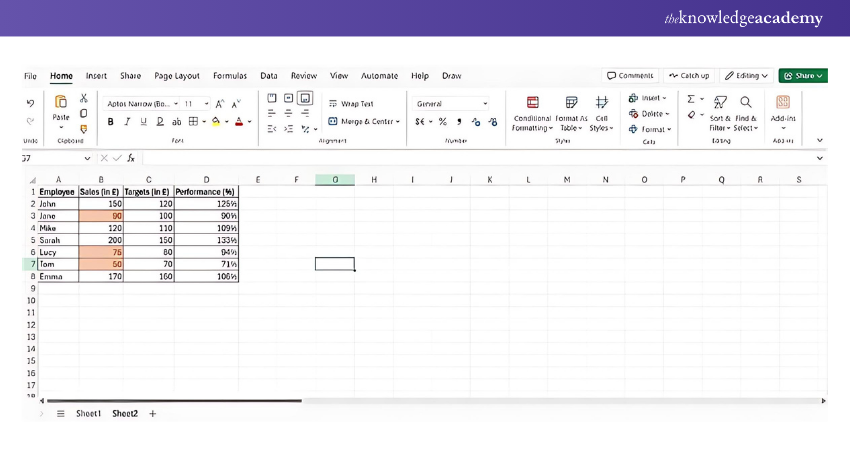Open Conditional Formatting options

pos(532,111)
